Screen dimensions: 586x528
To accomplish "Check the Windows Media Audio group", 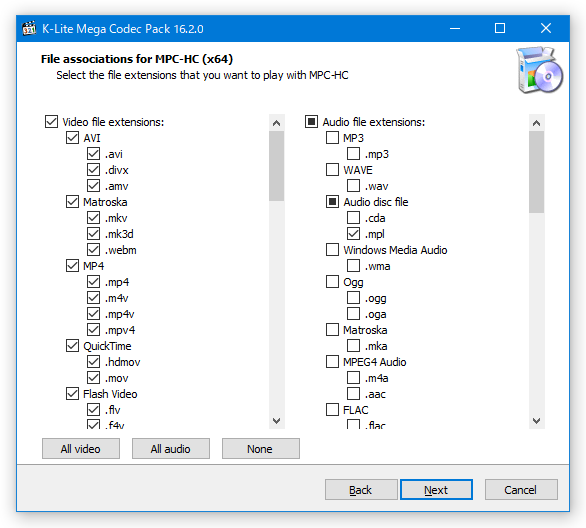I will (x=332, y=250).
